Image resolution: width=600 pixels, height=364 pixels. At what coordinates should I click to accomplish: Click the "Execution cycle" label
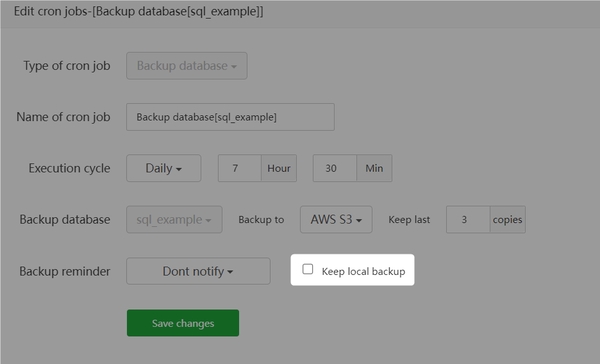coord(69,169)
